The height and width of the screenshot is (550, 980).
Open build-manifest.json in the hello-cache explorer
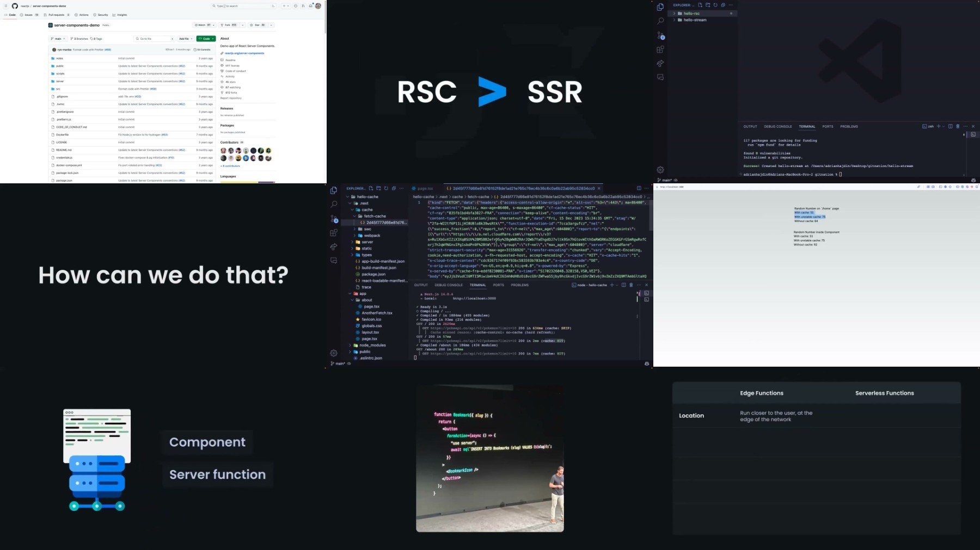(379, 268)
